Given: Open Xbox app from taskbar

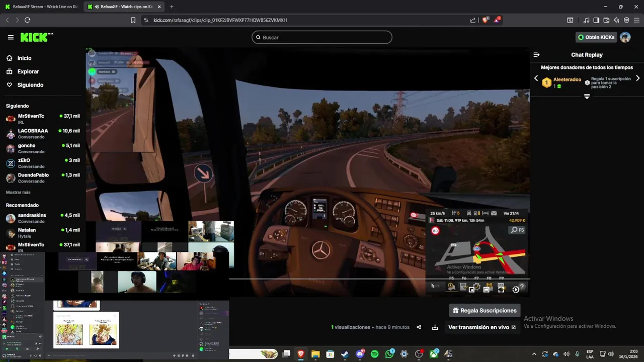Looking at the screenshot, I should (434, 354).
